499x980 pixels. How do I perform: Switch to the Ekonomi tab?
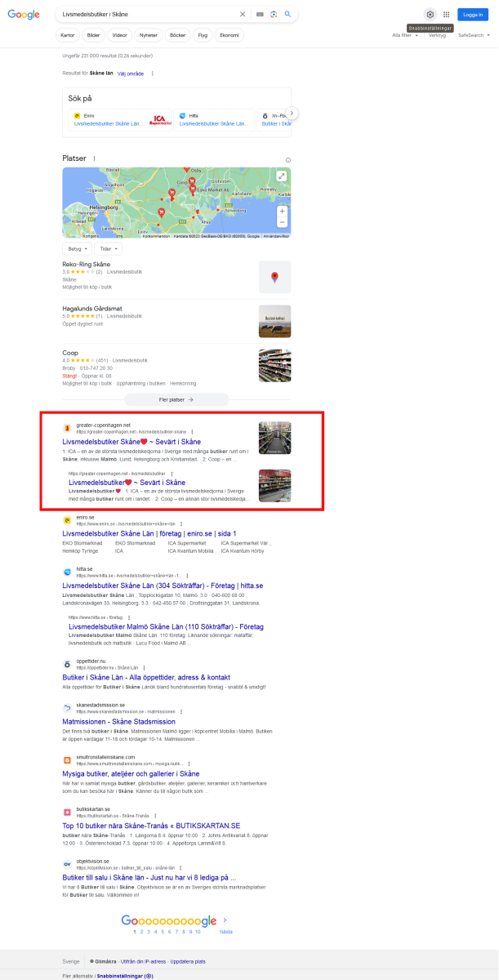229,36
